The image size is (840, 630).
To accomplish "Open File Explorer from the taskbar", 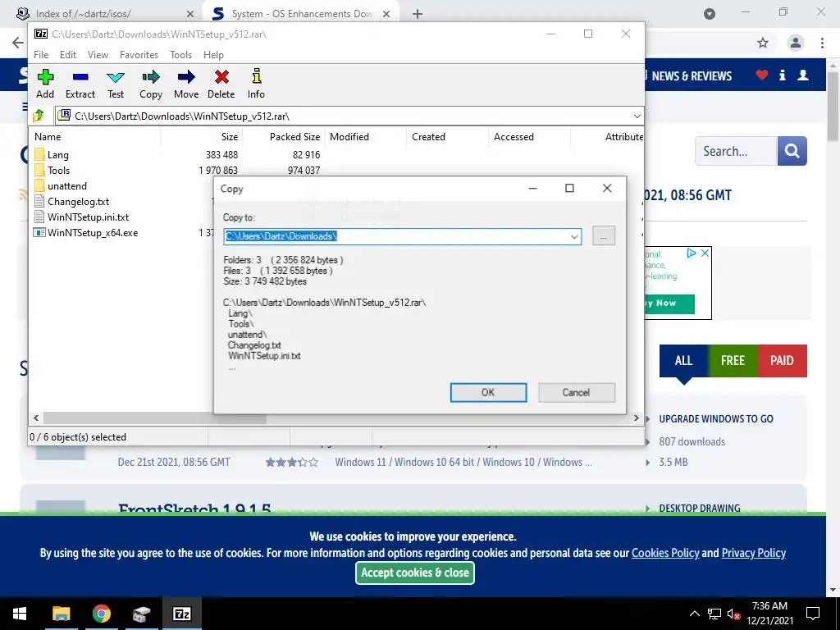I will pos(61,614).
